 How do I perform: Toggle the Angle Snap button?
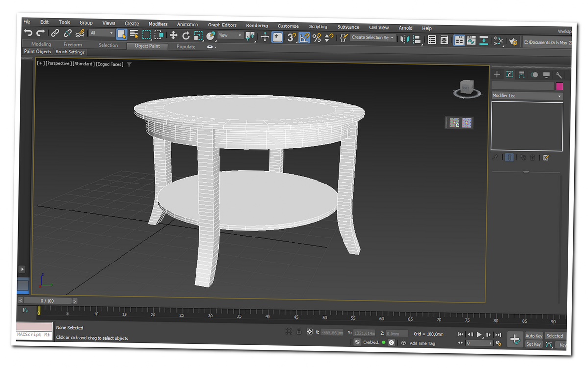tap(304, 37)
